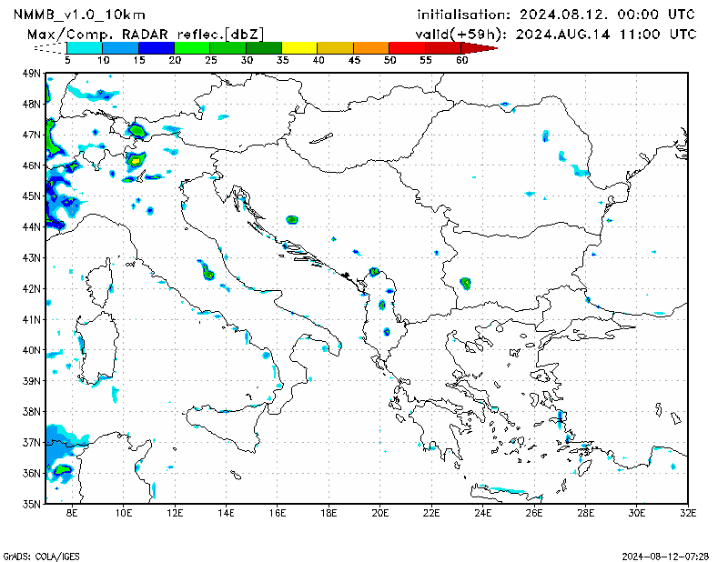Click the green radar cell near 44N 16.5E
Screen dimensions: 728x562
point(292,220)
